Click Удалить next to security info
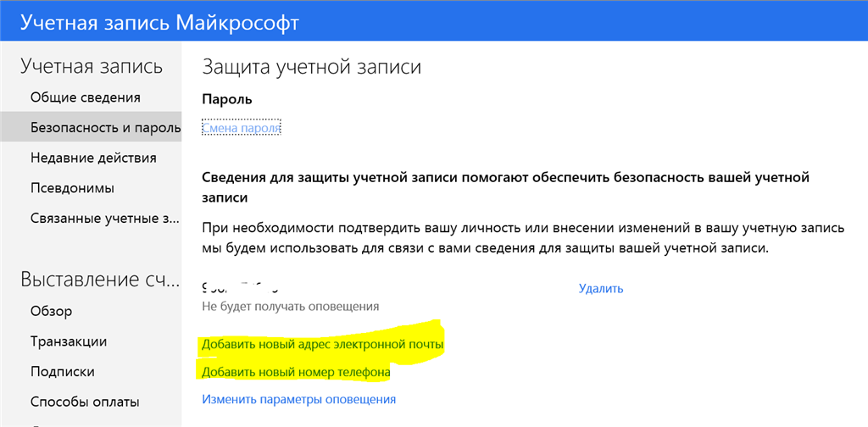The width and height of the screenshot is (868, 427). click(601, 288)
